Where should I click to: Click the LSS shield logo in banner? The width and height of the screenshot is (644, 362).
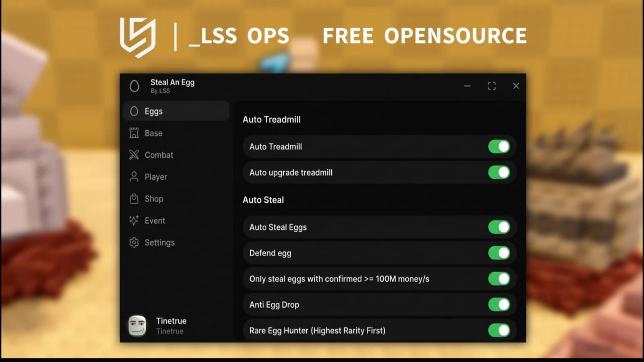pos(138,37)
